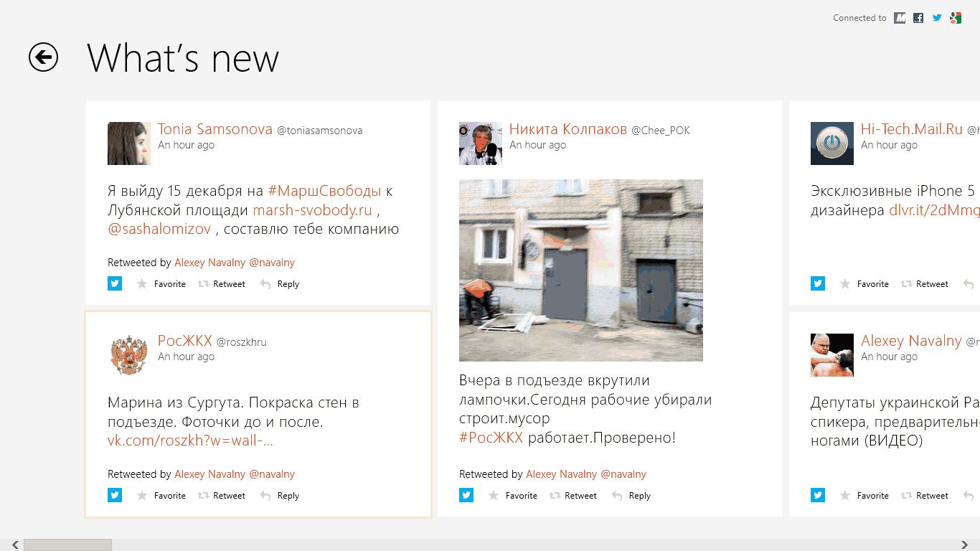
Task: Open Alexey Navalny retweeter link under РосЖКХ tweet
Action: (235, 474)
